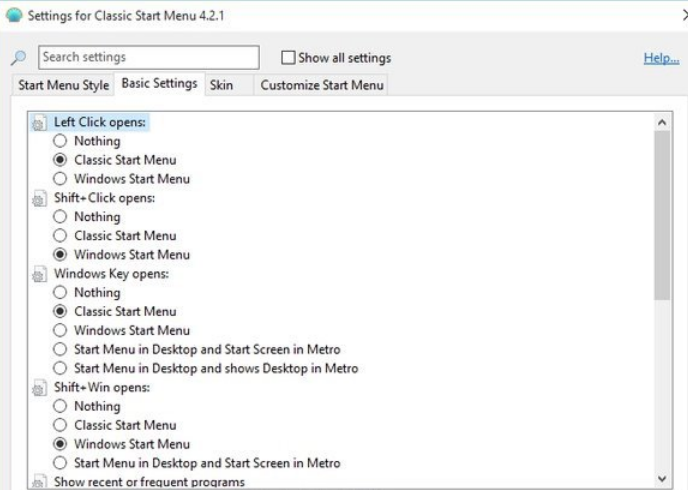Open the Help link
Image resolution: width=688 pixels, height=490 pixels.
(661, 58)
